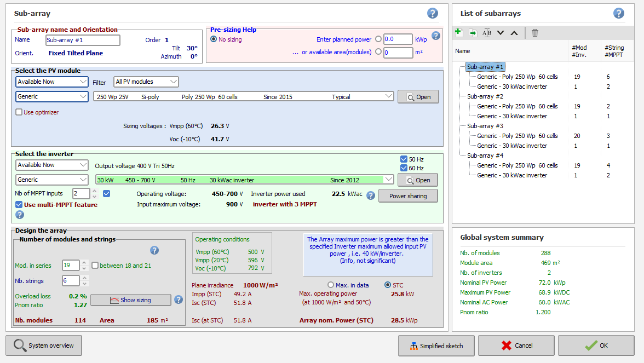
Task: Click the Show sizing button
Action: 130,300
